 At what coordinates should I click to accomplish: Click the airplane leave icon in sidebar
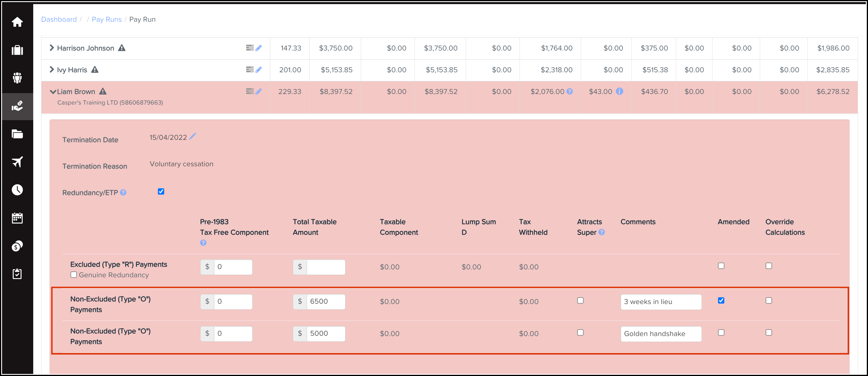(x=17, y=162)
